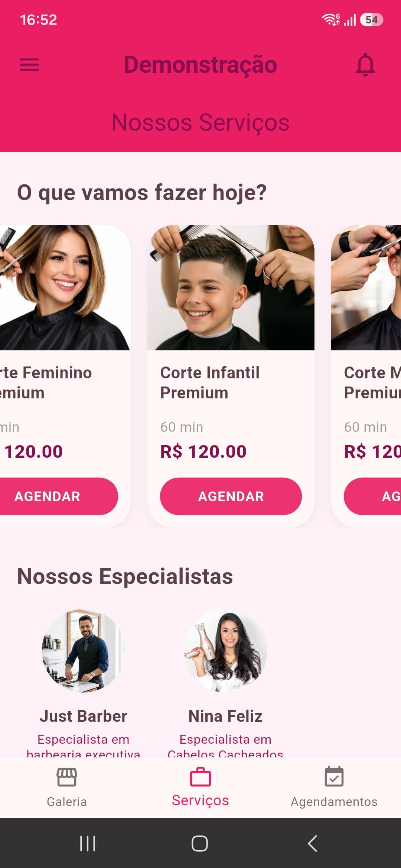The width and height of the screenshot is (401, 868).
Task: Tap the notifications bell icon
Action: point(366,65)
